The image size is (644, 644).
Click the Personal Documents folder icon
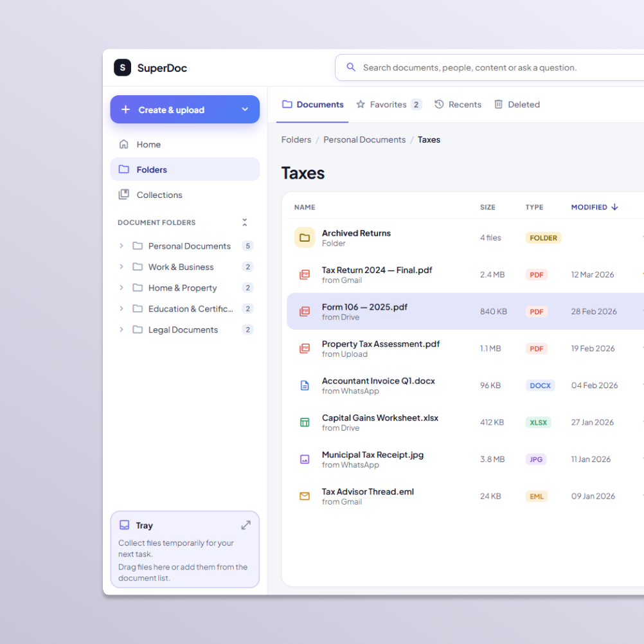click(x=138, y=246)
